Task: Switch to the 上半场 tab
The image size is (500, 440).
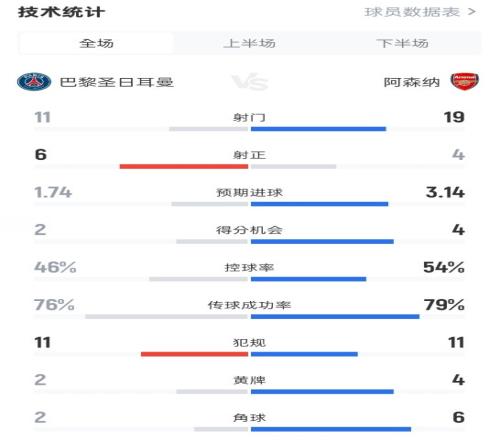Action: (250, 43)
